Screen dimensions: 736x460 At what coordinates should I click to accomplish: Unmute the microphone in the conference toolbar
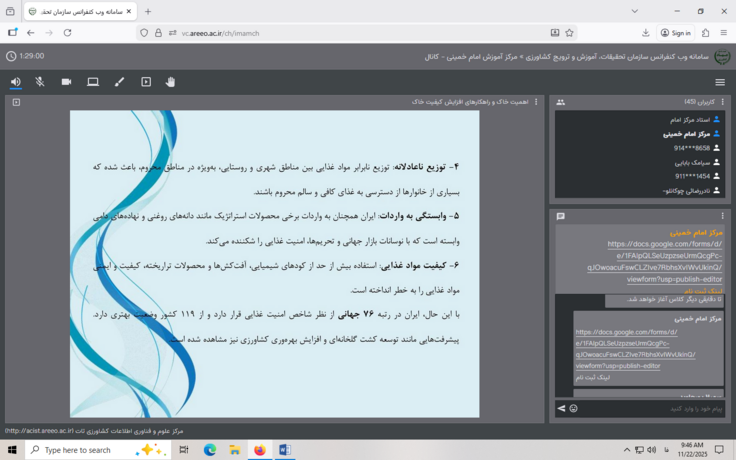point(40,82)
